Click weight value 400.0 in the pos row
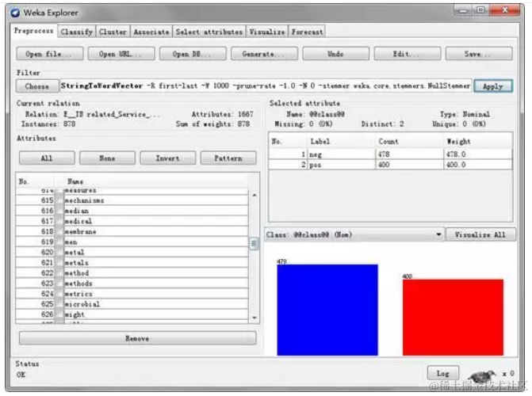This screenshot has height=396, width=532. (456, 165)
